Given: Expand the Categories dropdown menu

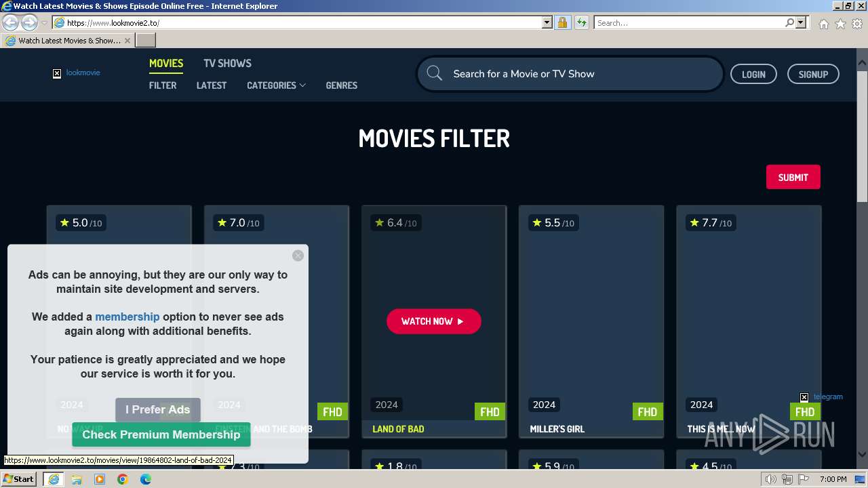Looking at the screenshot, I should click(x=276, y=85).
